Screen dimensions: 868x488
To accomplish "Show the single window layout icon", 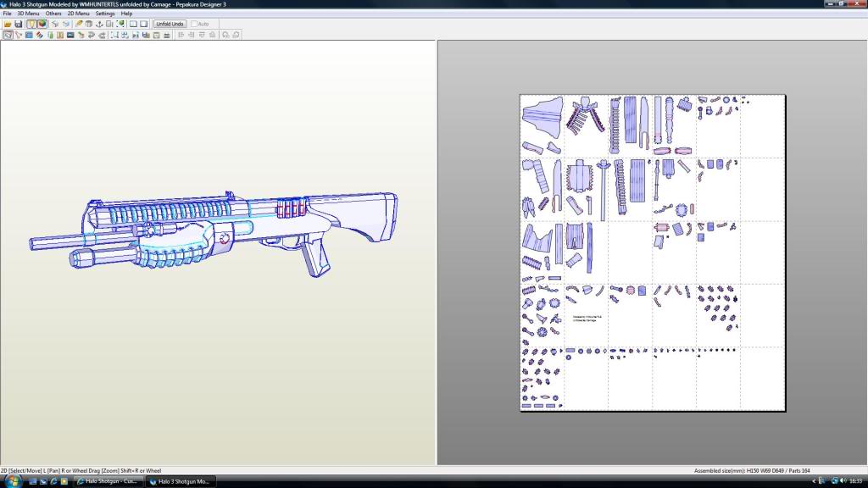I will click(x=133, y=24).
